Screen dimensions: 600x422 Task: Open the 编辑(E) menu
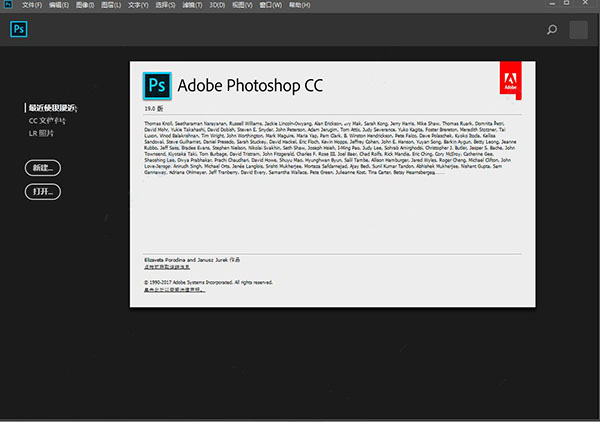click(x=59, y=6)
